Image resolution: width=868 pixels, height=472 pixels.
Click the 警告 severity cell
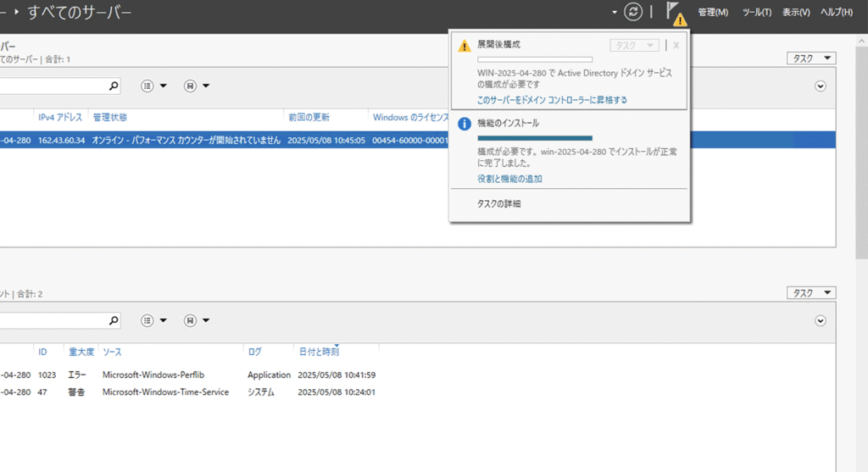click(76, 392)
